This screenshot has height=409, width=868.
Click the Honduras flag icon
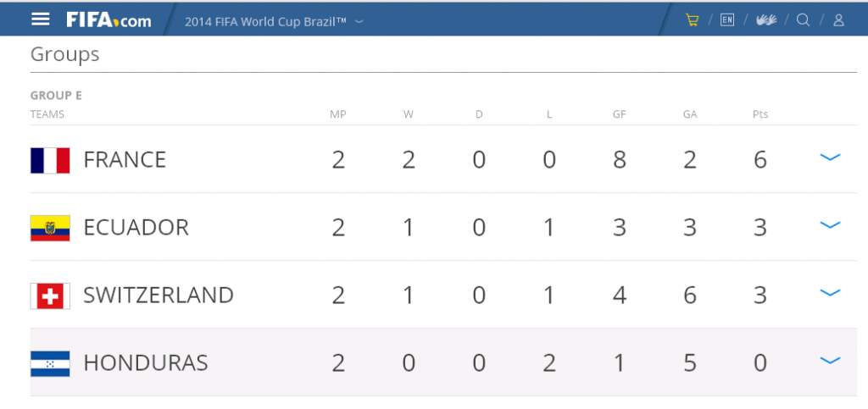tap(50, 363)
